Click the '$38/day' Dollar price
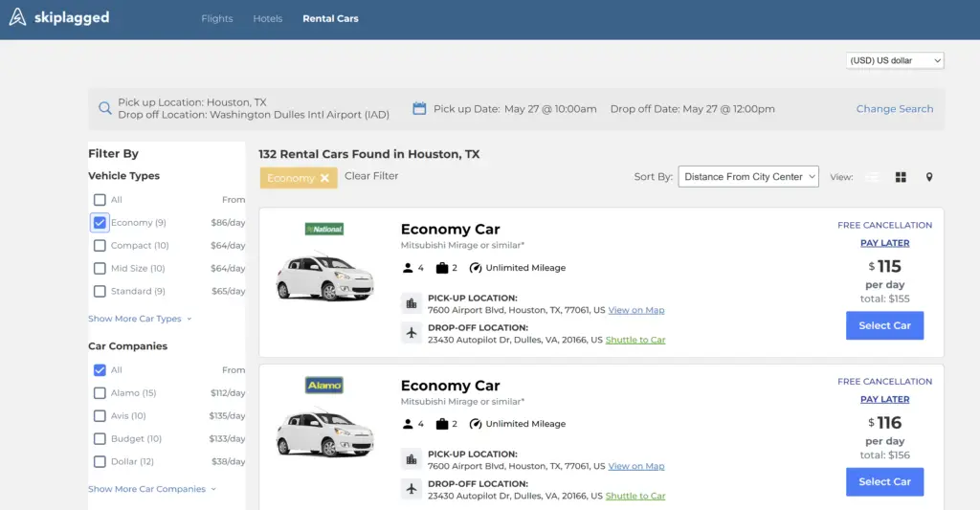The width and height of the screenshot is (980, 510). pos(228,462)
